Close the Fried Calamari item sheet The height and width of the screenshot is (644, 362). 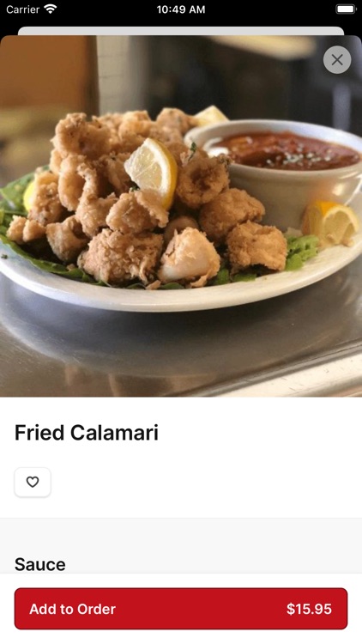(x=337, y=60)
